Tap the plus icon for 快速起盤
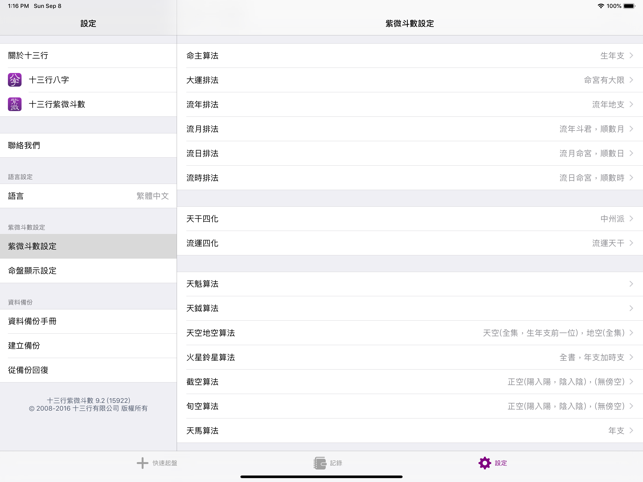This screenshot has height=482, width=643. (x=142, y=463)
